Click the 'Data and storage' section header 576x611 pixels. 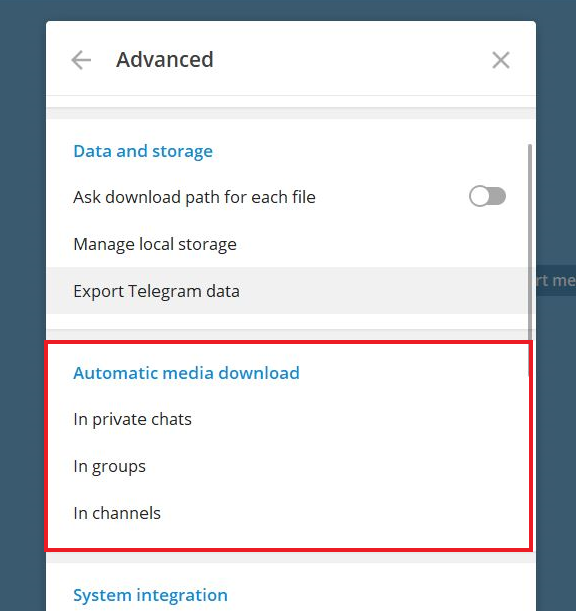click(x=143, y=151)
